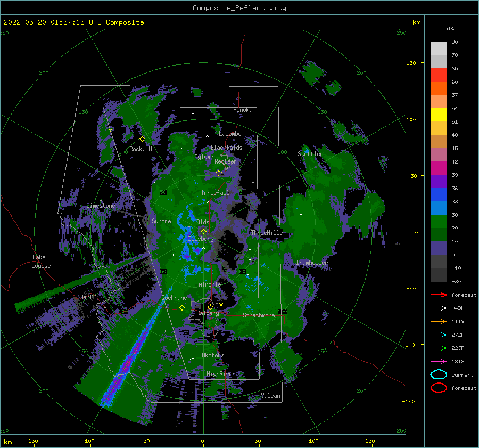Click the red forecast oval icon
This screenshot has height=448, width=479.
439,388
